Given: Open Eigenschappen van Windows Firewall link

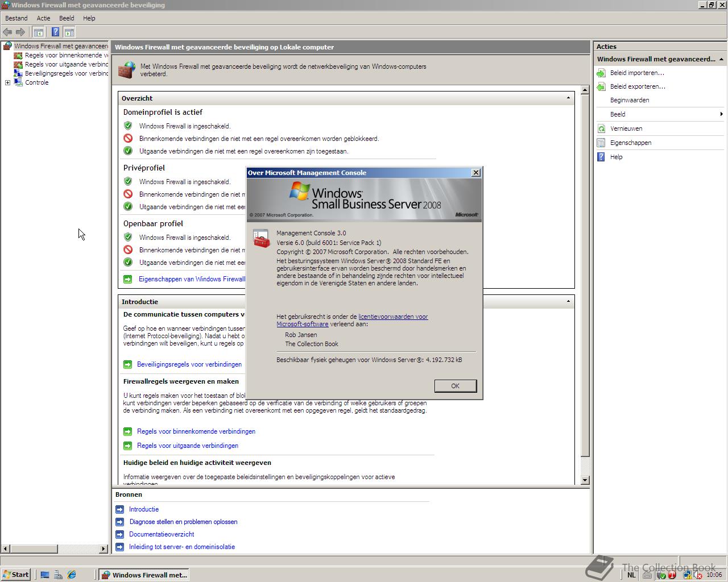Looking at the screenshot, I should [x=192, y=279].
